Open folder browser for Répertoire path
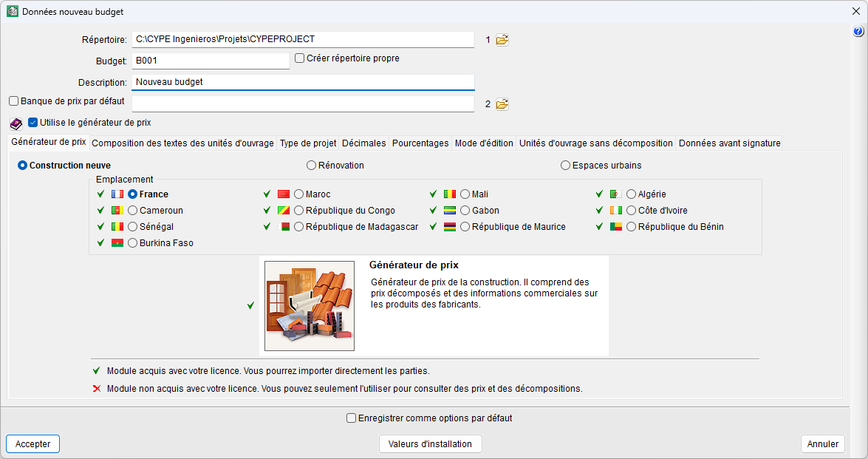This screenshot has width=868, height=459. point(502,40)
